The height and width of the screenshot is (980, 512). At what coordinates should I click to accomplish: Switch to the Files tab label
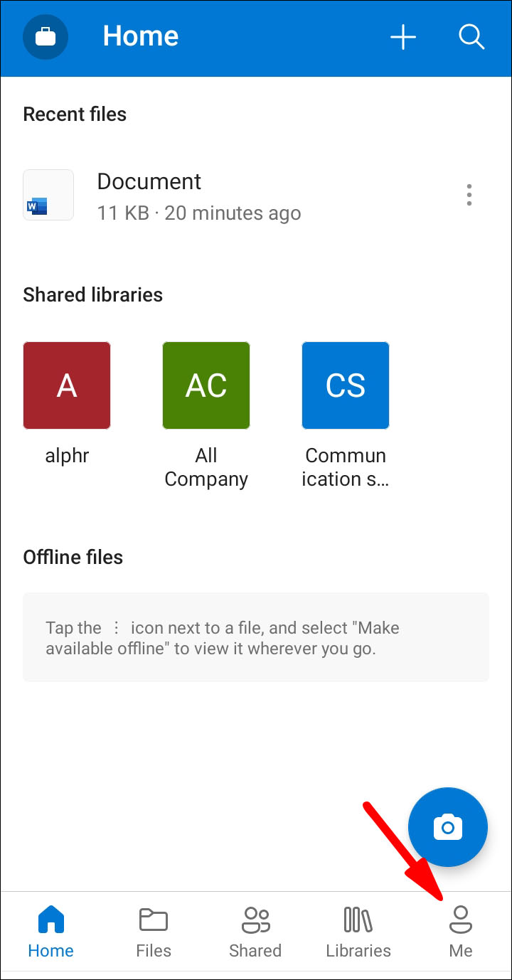pyautogui.click(x=154, y=951)
